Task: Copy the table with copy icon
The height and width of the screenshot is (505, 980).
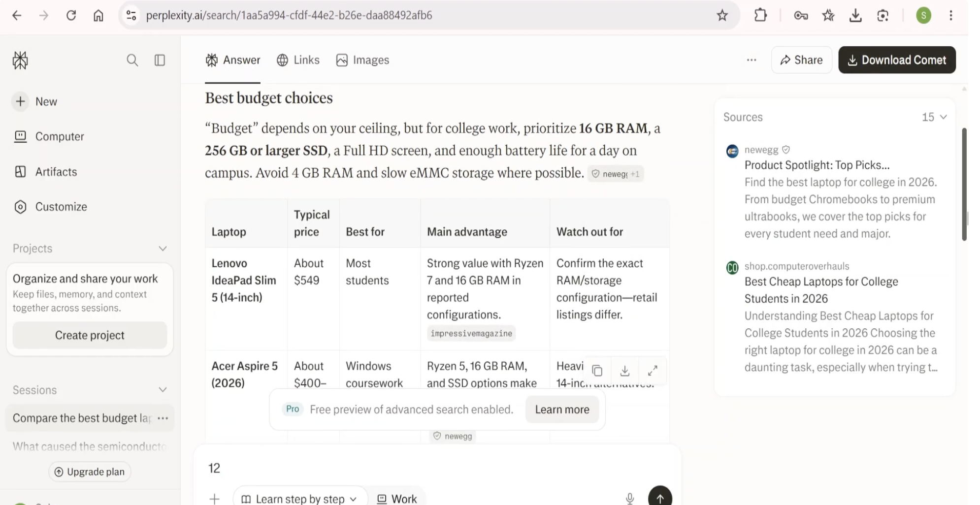Action: tap(597, 371)
